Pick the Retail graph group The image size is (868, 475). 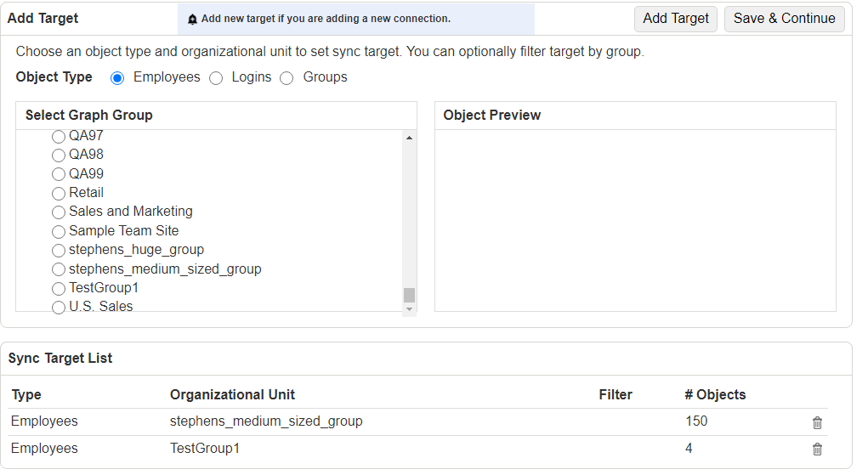click(x=58, y=193)
